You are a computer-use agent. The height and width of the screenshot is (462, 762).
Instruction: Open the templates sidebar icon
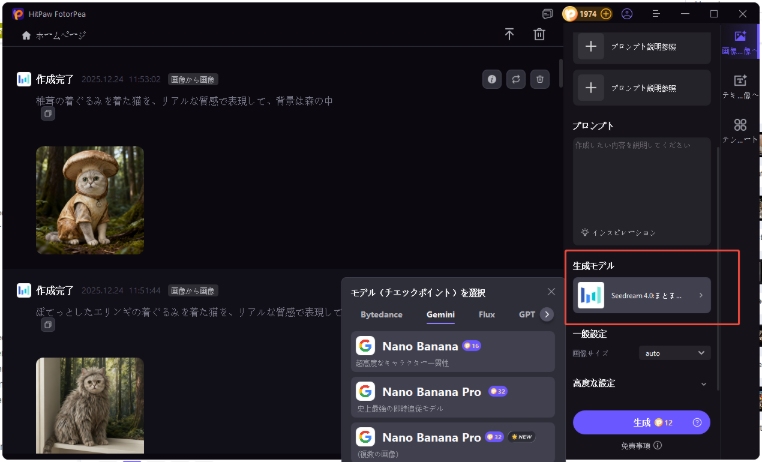tap(740, 131)
